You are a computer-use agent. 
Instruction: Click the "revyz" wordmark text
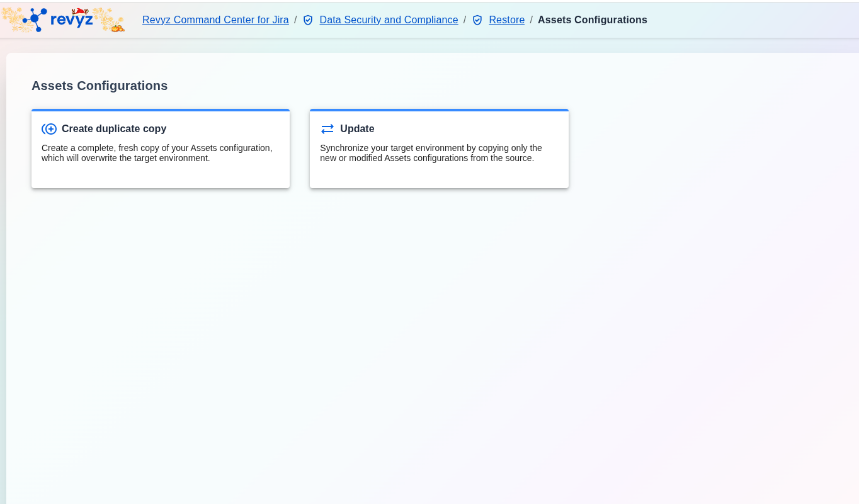tap(71, 20)
